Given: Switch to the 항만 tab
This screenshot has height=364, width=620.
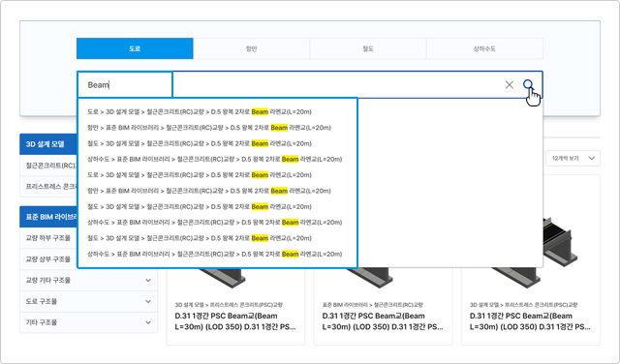Looking at the screenshot, I should coord(252,48).
